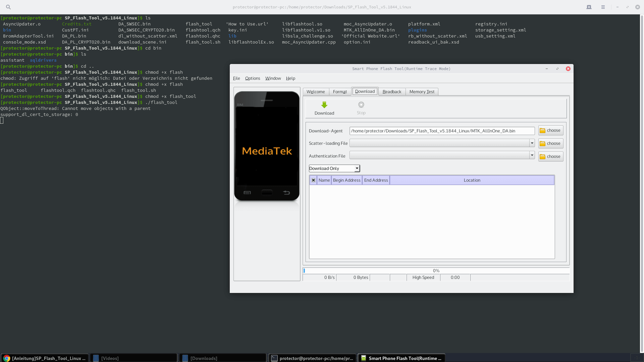Switch to the Downloads taskbar window

pyautogui.click(x=223, y=358)
